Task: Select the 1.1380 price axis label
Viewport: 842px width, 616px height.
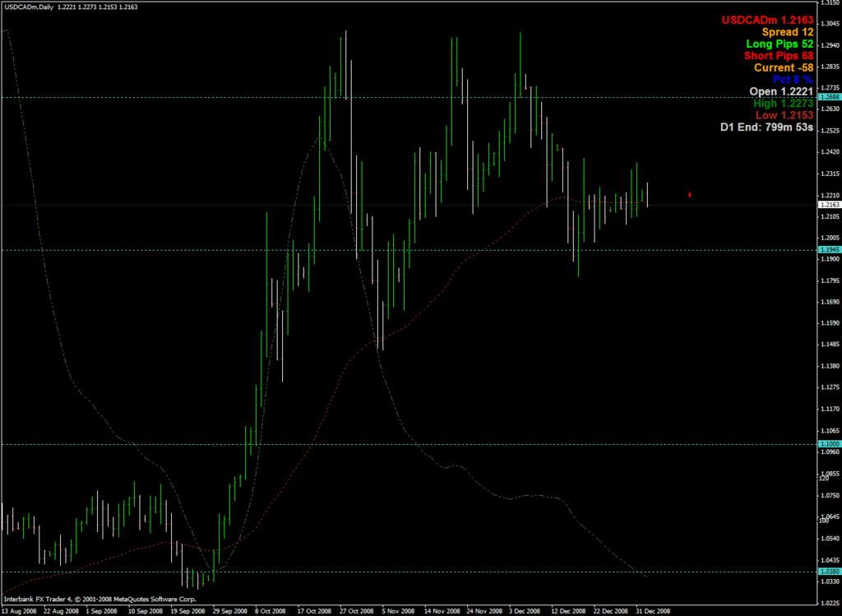Action: pos(830,366)
